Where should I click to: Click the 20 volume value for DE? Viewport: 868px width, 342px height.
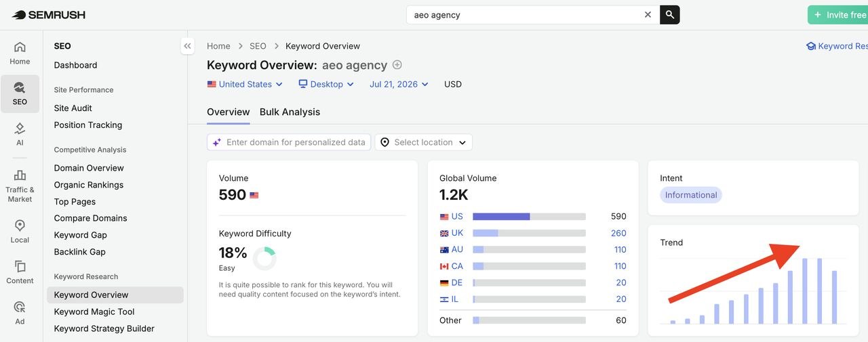pyautogui.click(x=621, y=282)
